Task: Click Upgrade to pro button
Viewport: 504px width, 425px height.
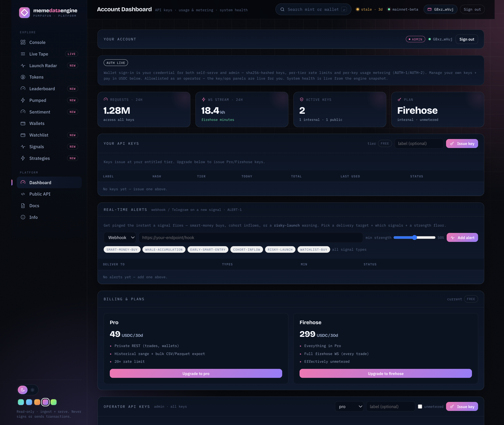Action: (x=196, y=373)
